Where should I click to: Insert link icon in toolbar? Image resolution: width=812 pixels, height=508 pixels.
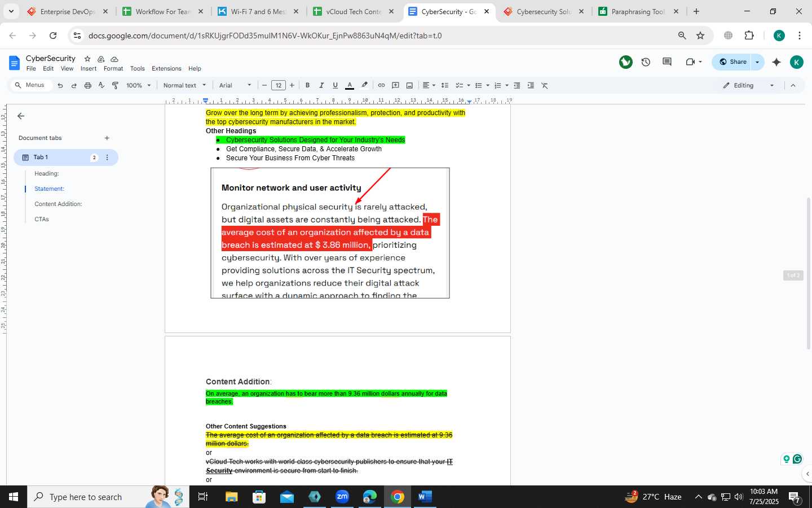coord(381,85)
